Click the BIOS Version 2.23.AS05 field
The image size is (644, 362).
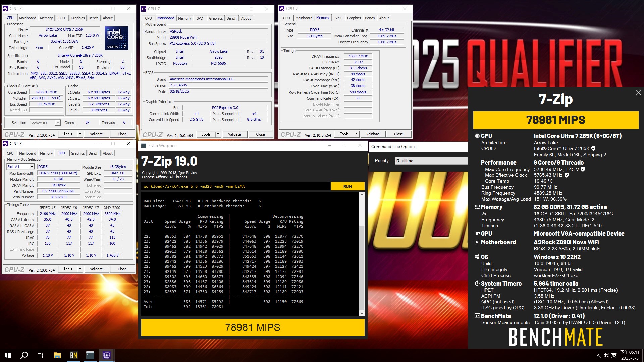coord(218,85)
